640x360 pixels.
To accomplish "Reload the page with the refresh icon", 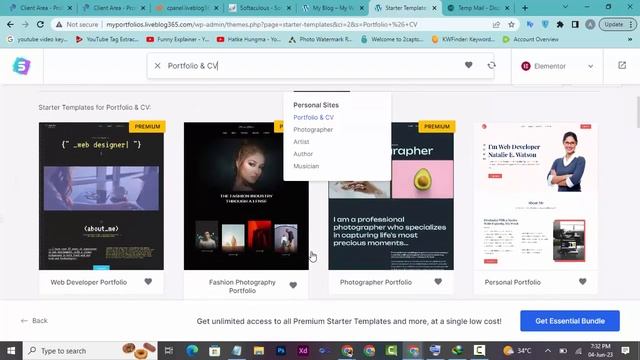I will 40,24.
